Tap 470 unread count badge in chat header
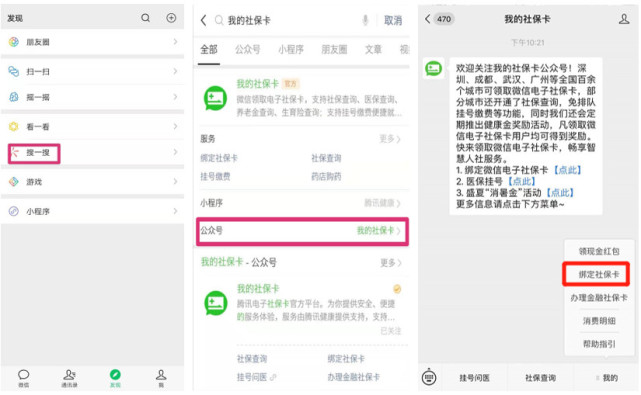This screenshot has height=395, width=641. point(444,19)
